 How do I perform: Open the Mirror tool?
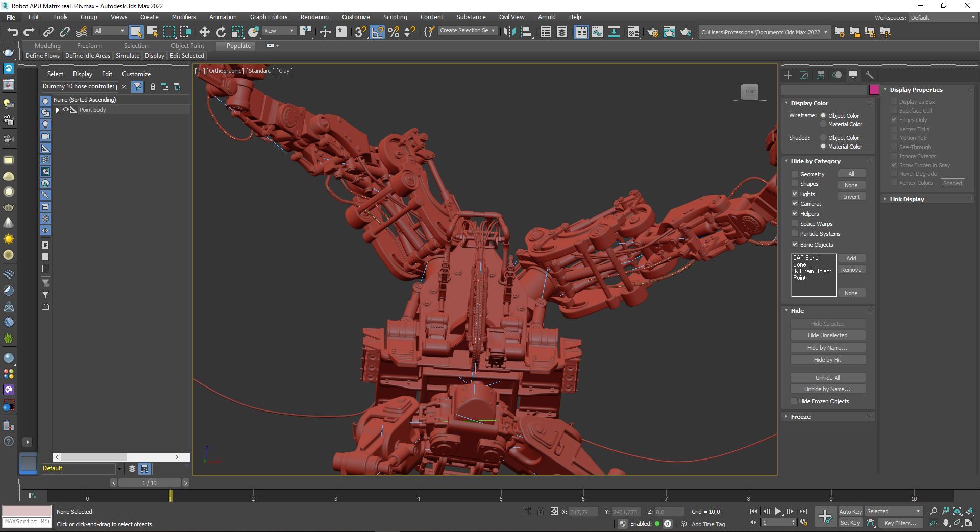(x=509, y=32)
